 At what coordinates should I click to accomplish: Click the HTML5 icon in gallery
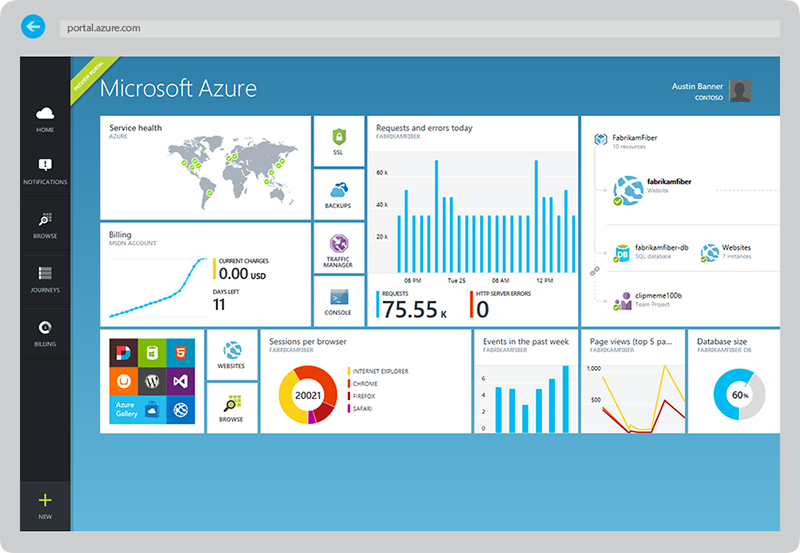181,353
